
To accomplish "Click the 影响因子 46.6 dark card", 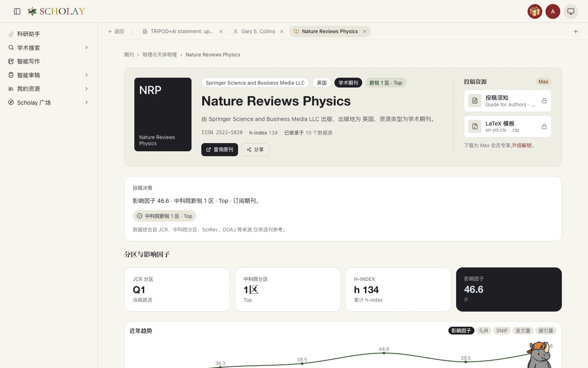I will (x=509, y=289).
